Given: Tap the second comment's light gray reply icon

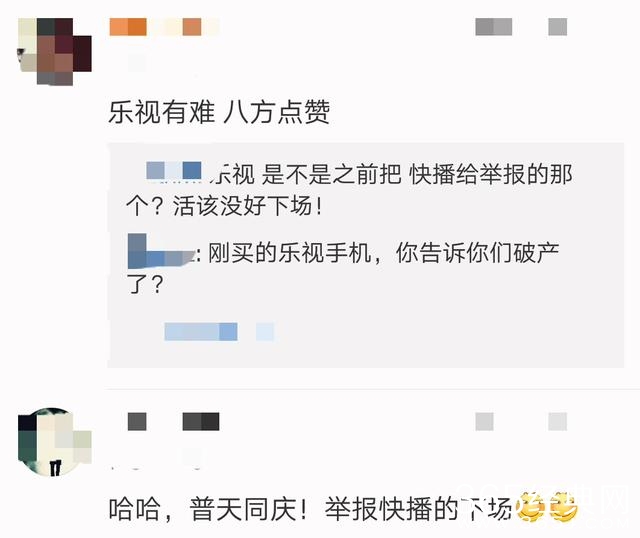Looking at the screenshot, I should click(484, 421).
